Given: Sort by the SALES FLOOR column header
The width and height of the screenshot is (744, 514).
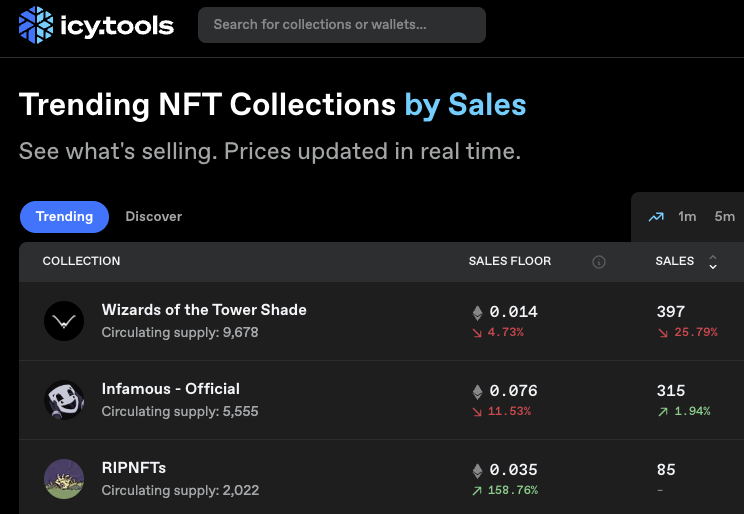Looking at the screenshot, I should [509, 261].
